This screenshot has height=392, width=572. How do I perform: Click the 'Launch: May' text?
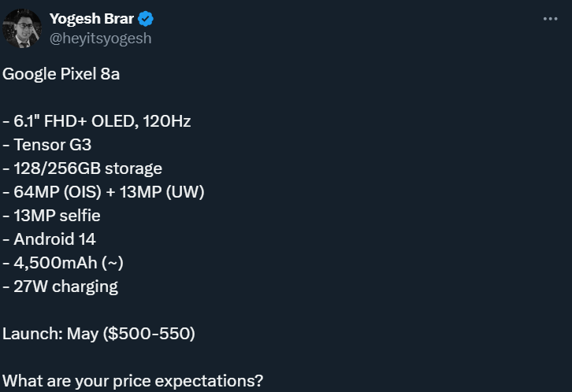[x=50, y=334]
